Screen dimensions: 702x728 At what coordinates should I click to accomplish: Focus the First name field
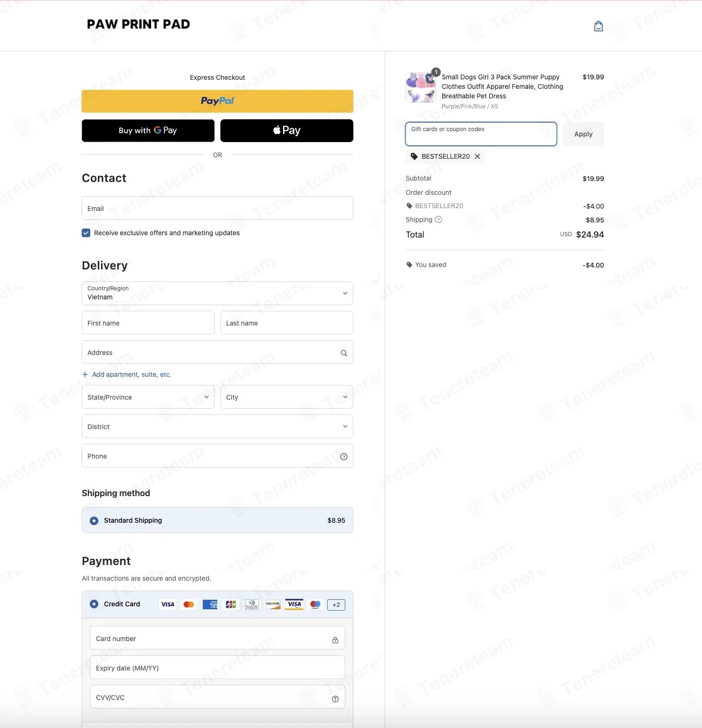(148, 323)
